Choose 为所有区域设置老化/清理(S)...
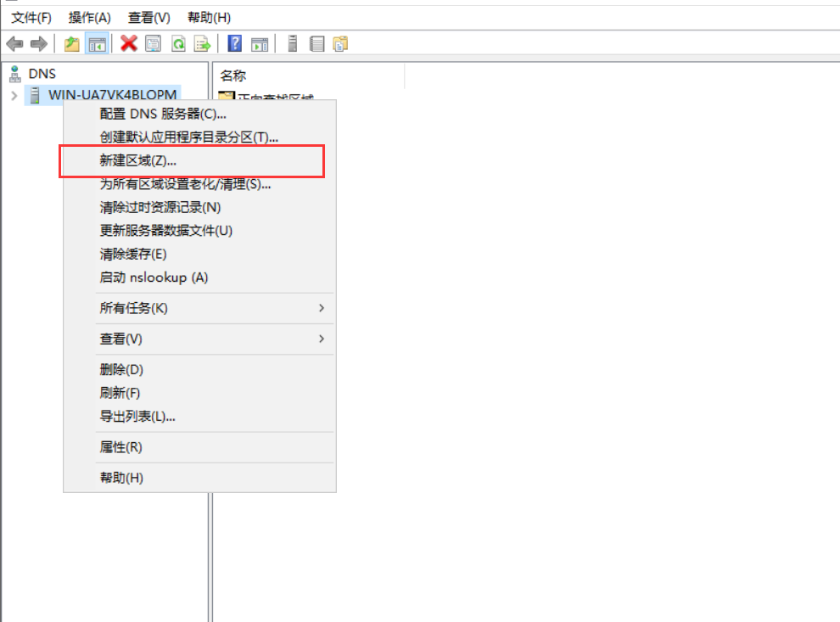The width and height of the screenshot is (840, 622). pos(200,184)
